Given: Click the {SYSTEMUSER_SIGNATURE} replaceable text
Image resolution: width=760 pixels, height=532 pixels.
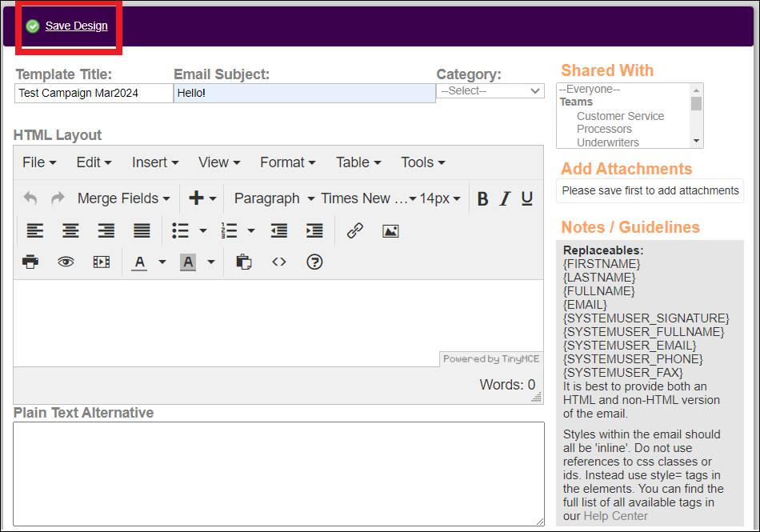Looking at the screenshot, I should click(x=646, y=318).
